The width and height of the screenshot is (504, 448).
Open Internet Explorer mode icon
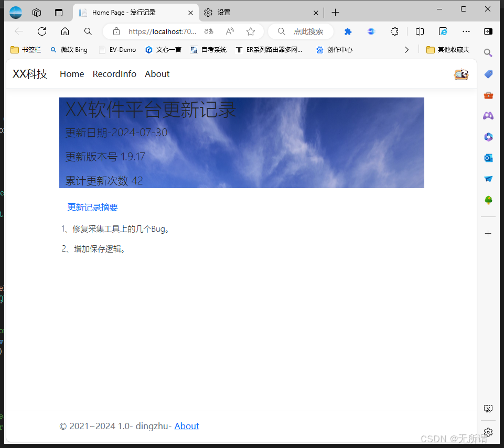click(x=443, y=31)
